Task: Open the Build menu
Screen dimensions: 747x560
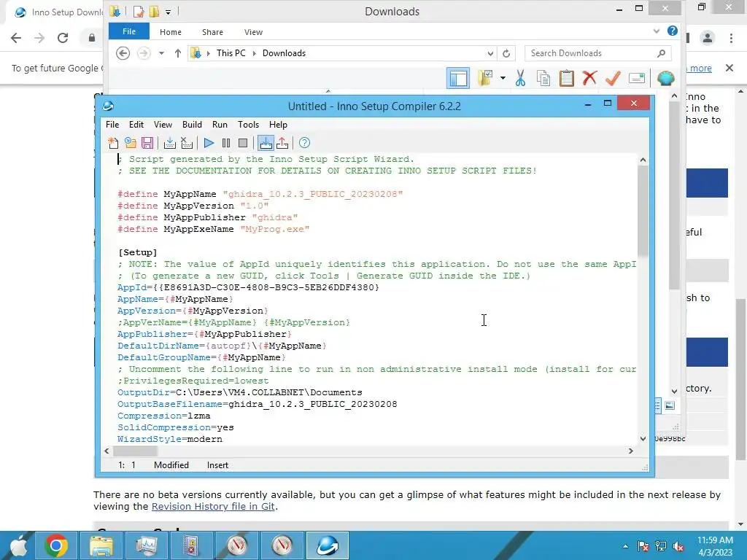Action: [x=192, y=125]
